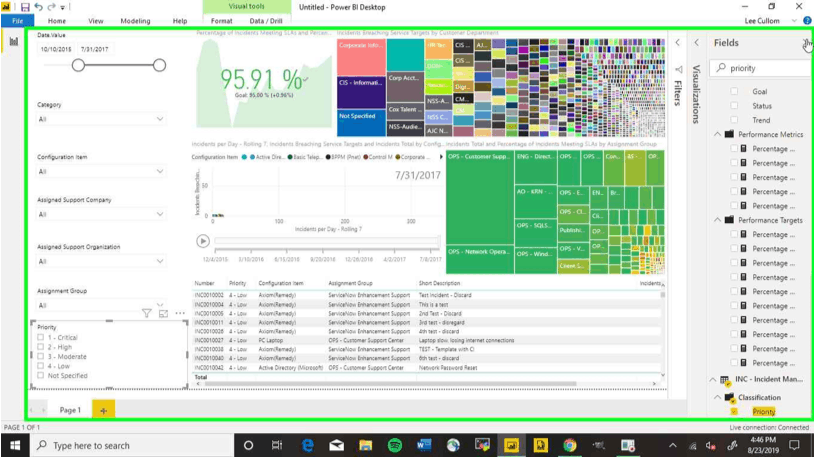Collapse the Classification folder
The height and width of the screenshot is (458, 815).
717,398
